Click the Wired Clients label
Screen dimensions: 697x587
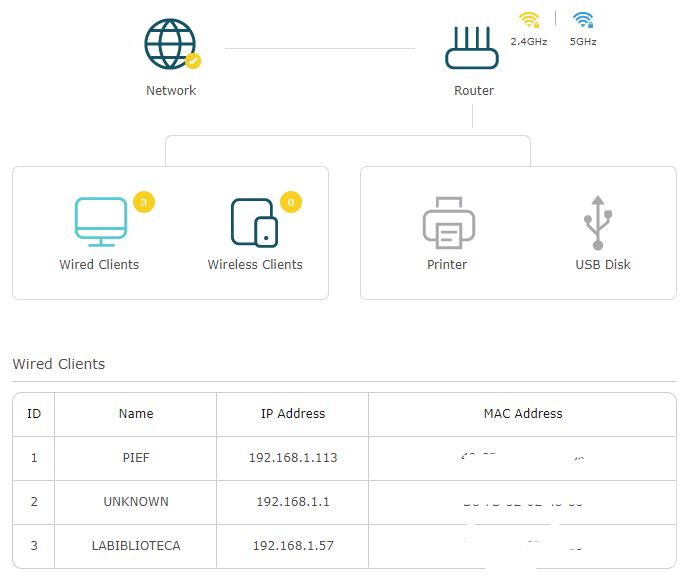[99, 265]
